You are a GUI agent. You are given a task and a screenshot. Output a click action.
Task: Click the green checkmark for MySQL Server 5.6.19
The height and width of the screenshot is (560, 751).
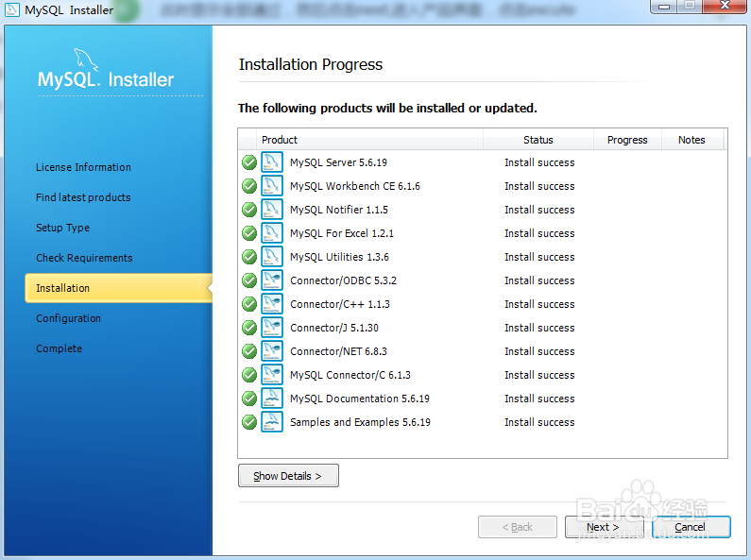249,162
